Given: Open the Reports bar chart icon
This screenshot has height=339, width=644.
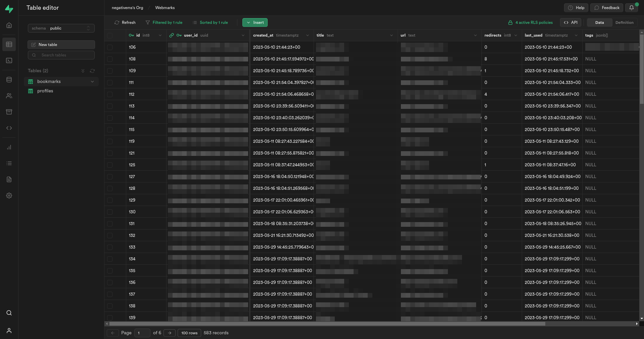Looking at the screenshot, I should click(9, 147).
